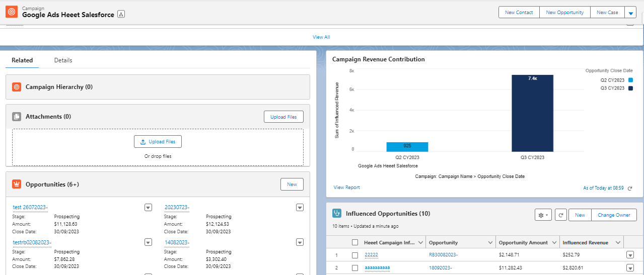Click the $2,820.61 influenced revenue cell
The height and width of the screenshot is (275, 644).
click(x=573, y=267)
